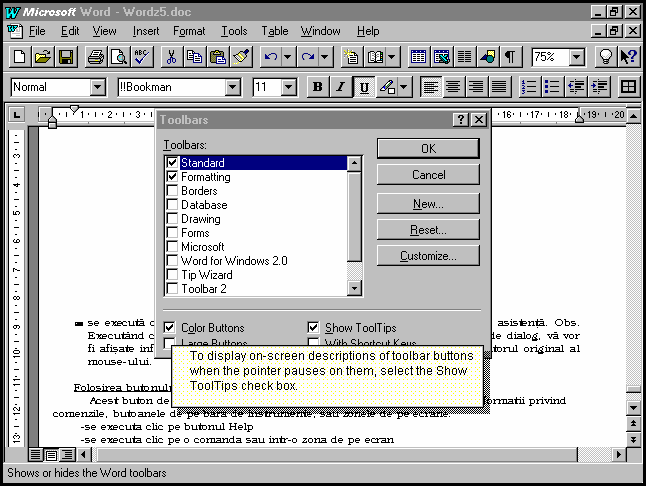Apply Bold with the B button
Image resolution: width=646 pixels, height=486 pixels.
click(x=318, y=87)
